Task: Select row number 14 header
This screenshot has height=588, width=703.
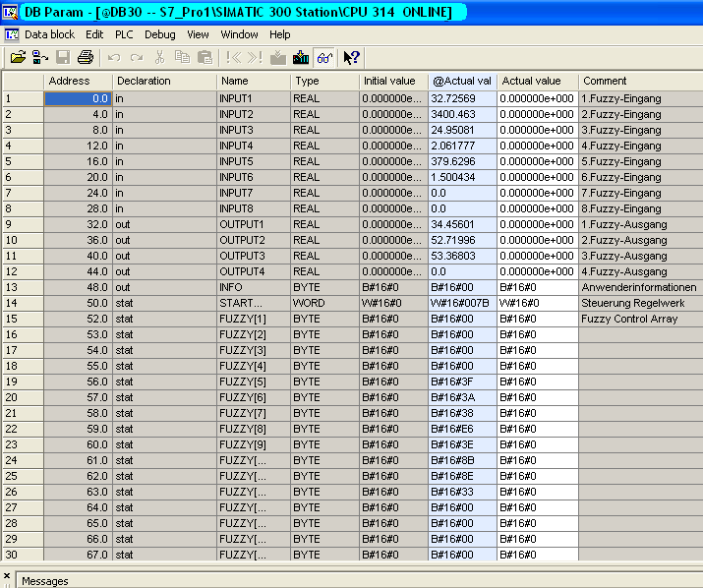Action: coord(24,303)
